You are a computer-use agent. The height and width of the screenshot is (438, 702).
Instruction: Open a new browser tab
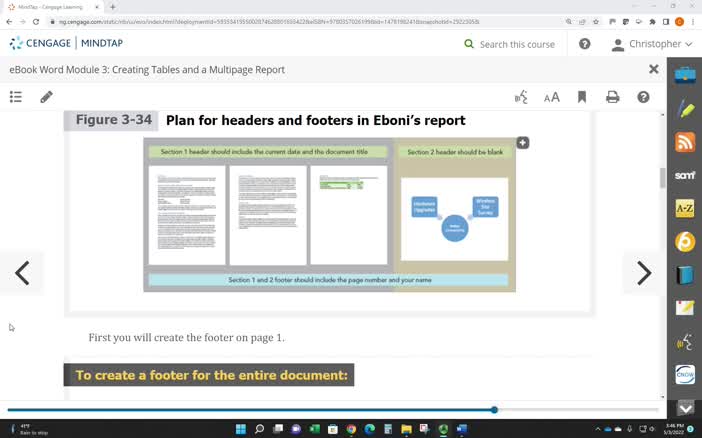pyautogui.click(x=113, y=7)
